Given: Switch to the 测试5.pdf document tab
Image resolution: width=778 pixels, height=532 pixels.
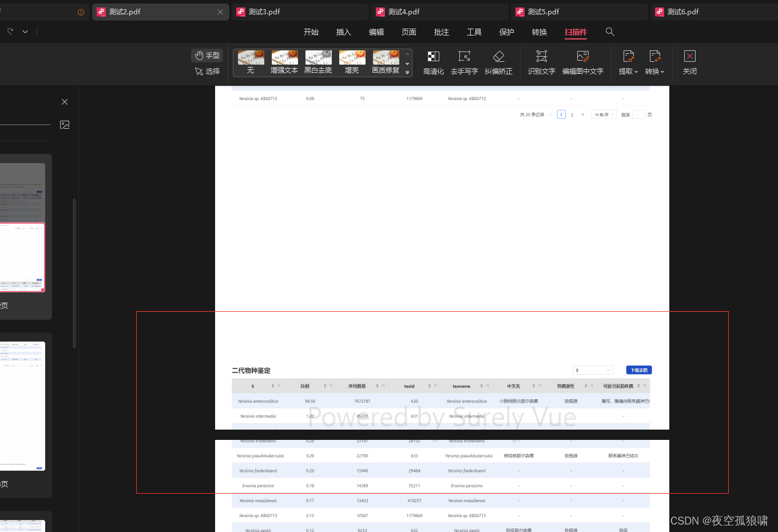Looking at the screenshot, I should [x=579, y=12].
